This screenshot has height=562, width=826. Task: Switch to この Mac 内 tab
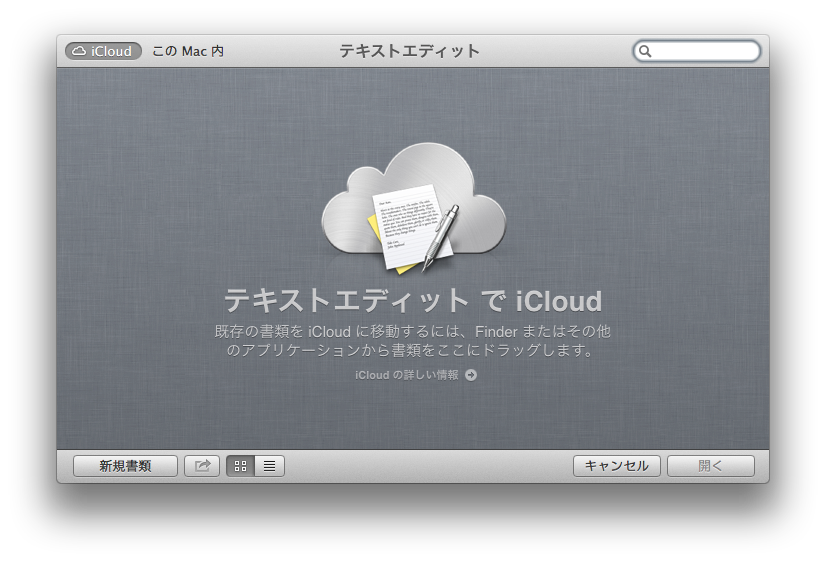[188, 51]
